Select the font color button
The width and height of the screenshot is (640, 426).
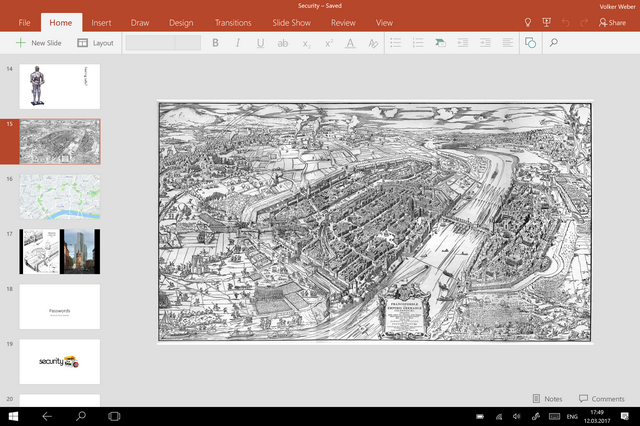pyautogui.click(x=350, y=43)
